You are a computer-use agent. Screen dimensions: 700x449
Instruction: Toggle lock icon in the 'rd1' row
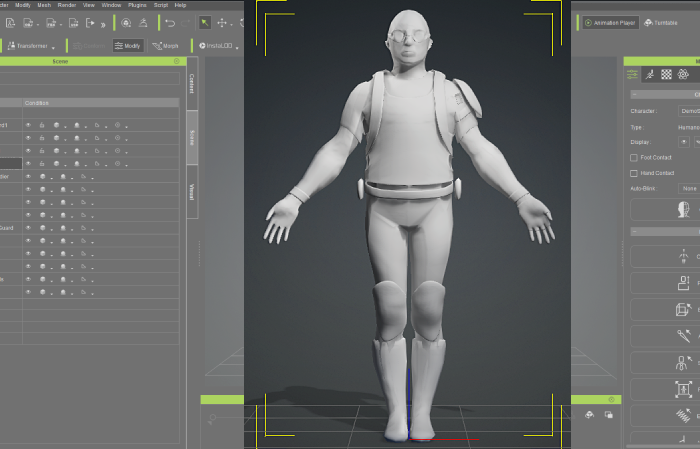(x=42, y=125)
